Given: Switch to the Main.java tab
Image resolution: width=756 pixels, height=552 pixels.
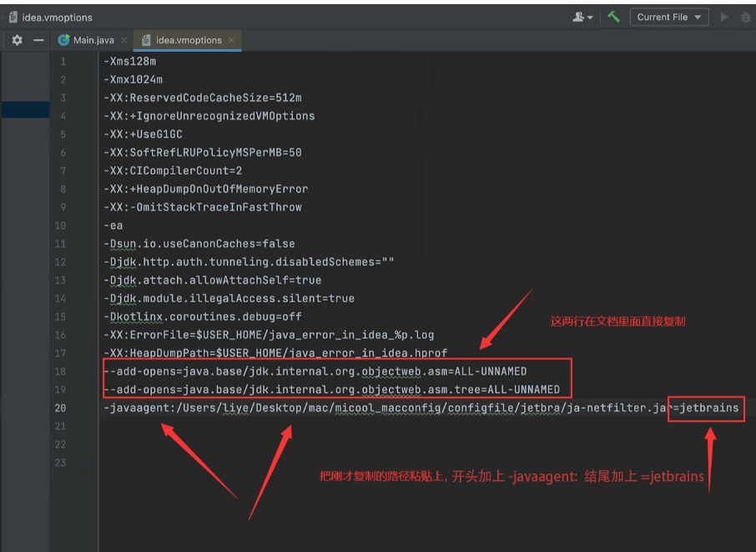Looking at the screenshot, I should coord(93,40).
